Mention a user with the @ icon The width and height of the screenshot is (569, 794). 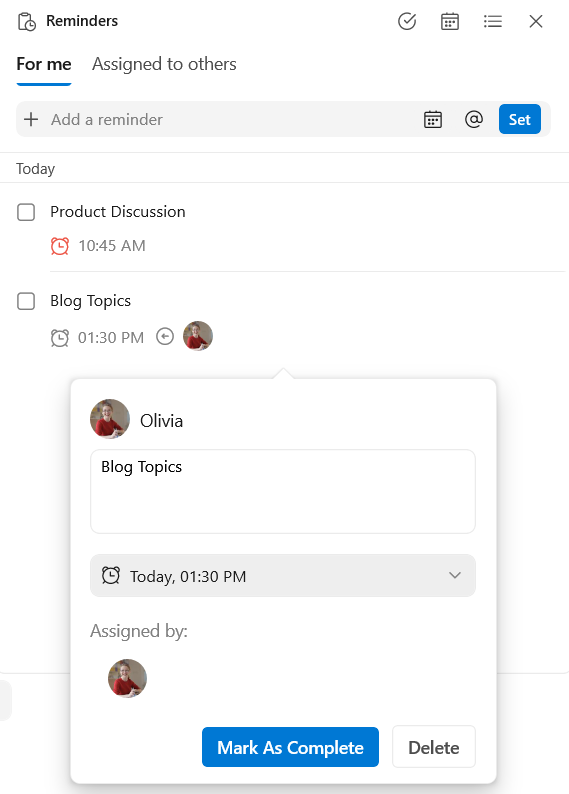click(x=474, y=120)
